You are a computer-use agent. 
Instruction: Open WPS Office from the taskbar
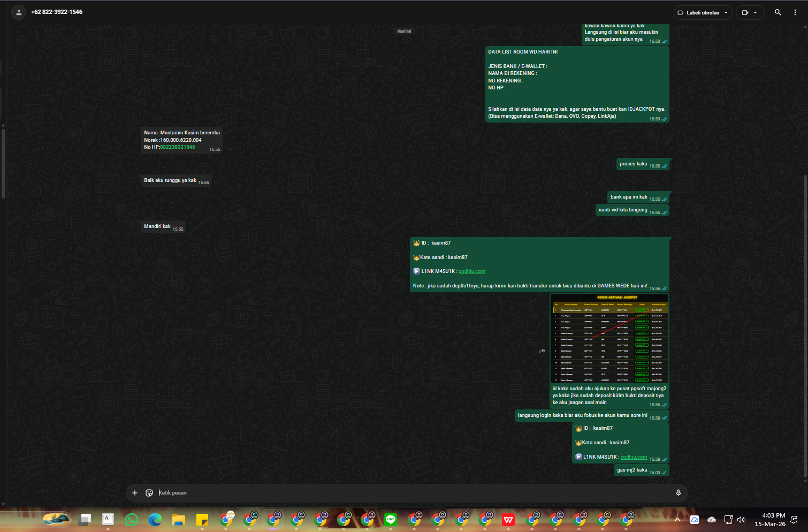pyautogui.click(x=508, y=519)
